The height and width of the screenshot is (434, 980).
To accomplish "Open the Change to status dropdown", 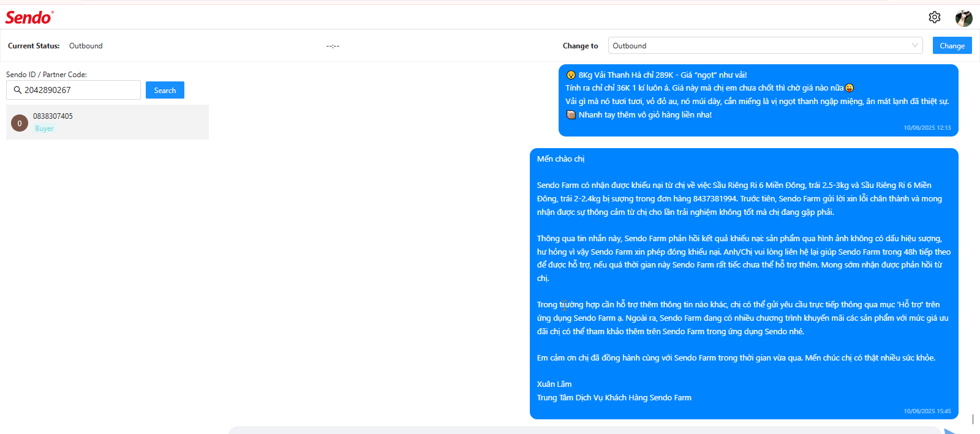I will click(765, 46).
